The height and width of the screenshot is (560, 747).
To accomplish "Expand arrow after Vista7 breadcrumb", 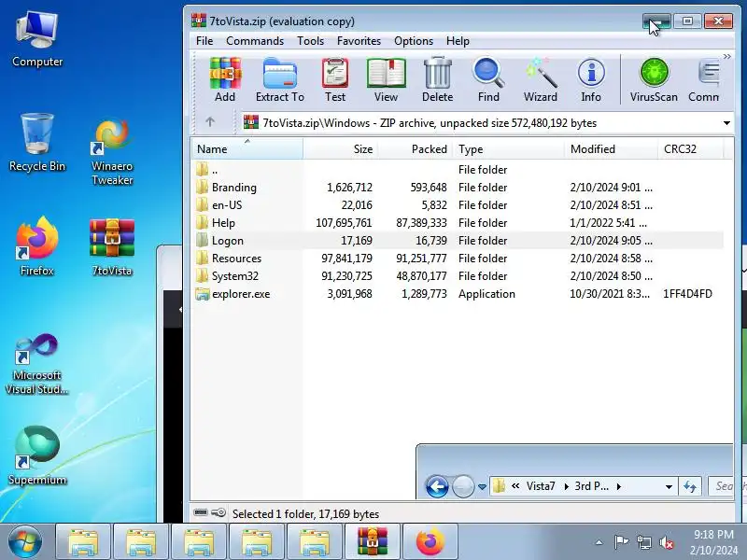I will click(x=566, y=486).
